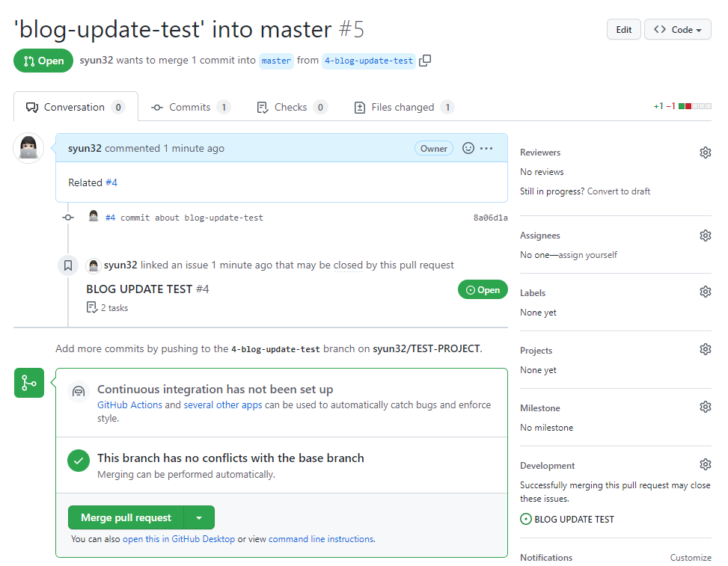Open the Code dropdown button

pyautogui.click(x=677, y=30)
